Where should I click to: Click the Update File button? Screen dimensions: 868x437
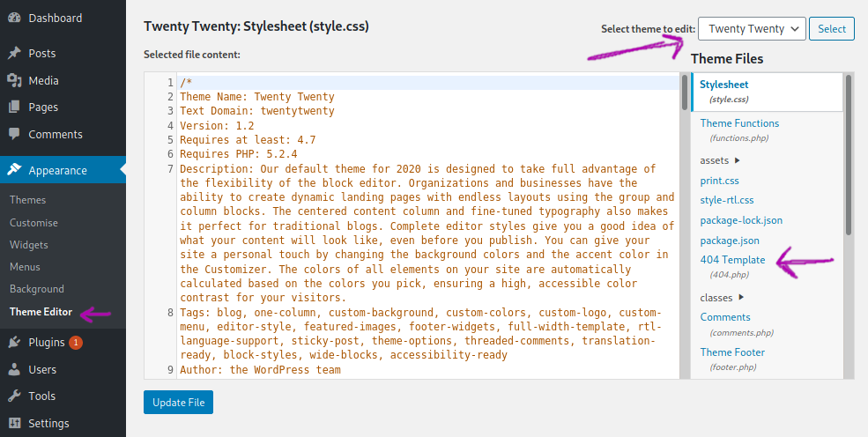pos(178,402)
